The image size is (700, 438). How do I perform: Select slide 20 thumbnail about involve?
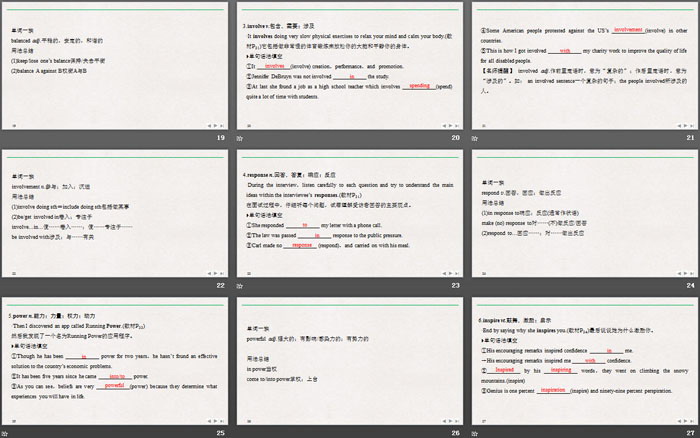tap(350, 66)
